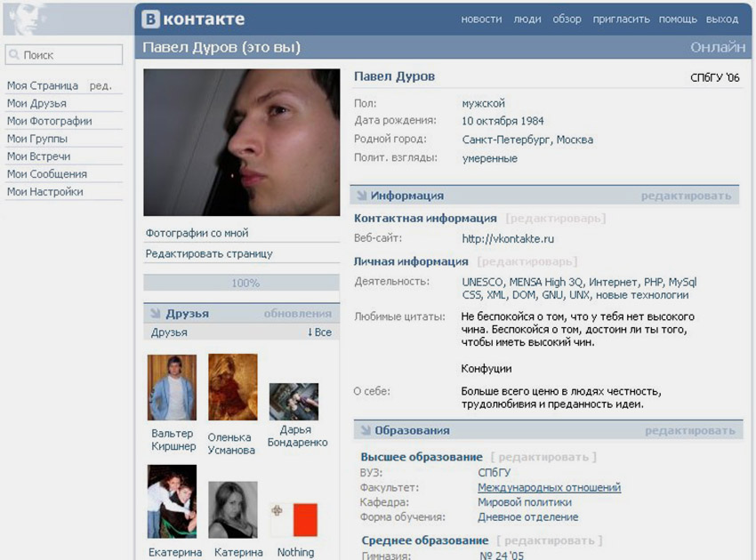Screen dimensions: 756x560
Task: Select Мои Настройки in sidebar
Action: coord(44,192)
